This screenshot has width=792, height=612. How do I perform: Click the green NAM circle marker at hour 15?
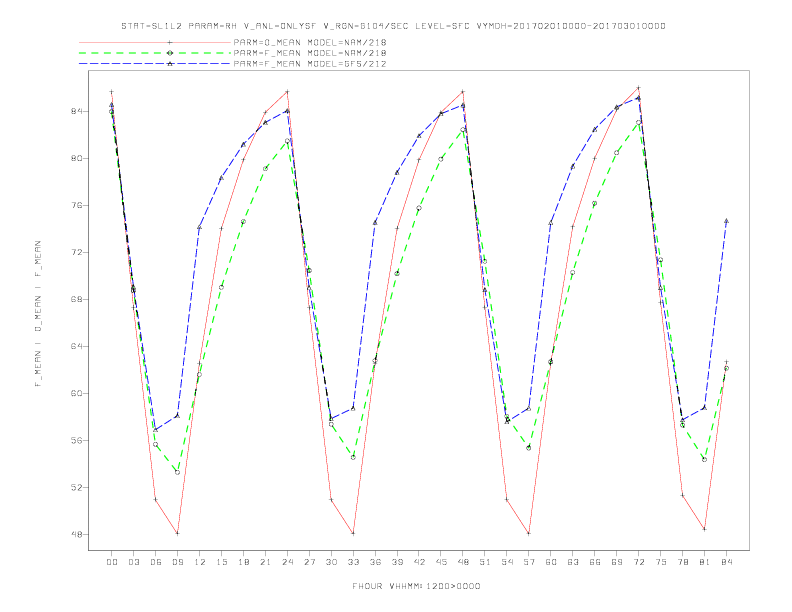coord(221,287)
